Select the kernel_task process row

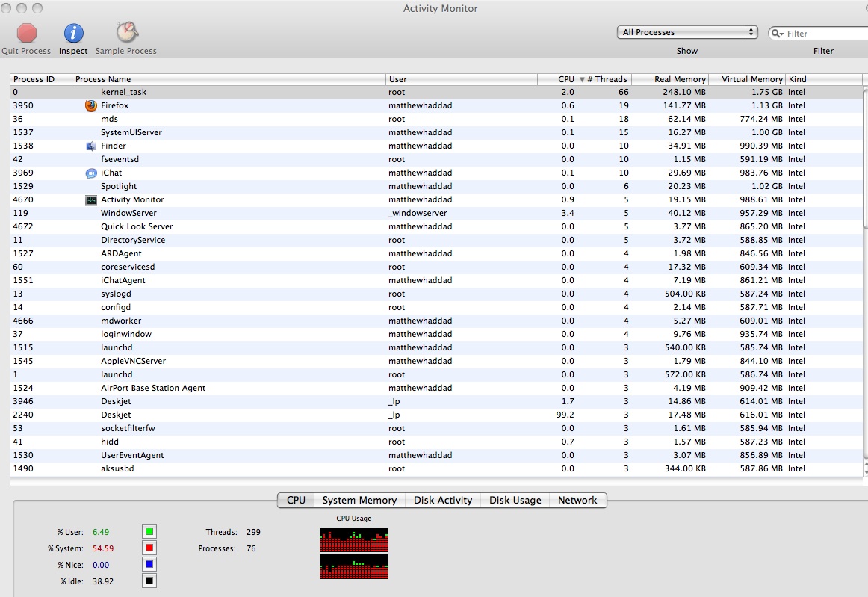point(436,93)
